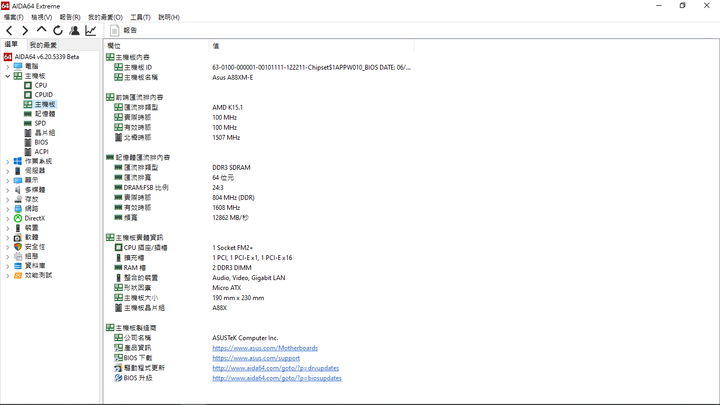Screen dimensions: 720x405
Task: Expand the 存放 tree node
Action: (7, 199)
